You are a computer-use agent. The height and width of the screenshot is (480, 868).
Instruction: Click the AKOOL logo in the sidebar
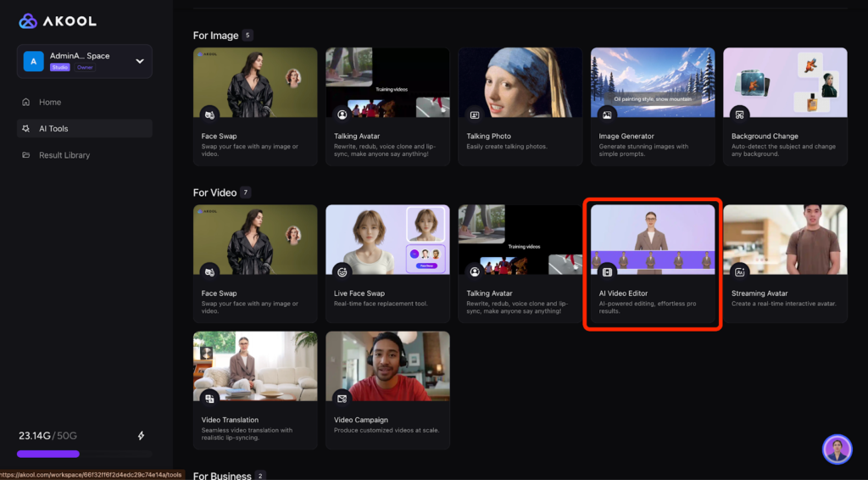click(x=58, y=20)
